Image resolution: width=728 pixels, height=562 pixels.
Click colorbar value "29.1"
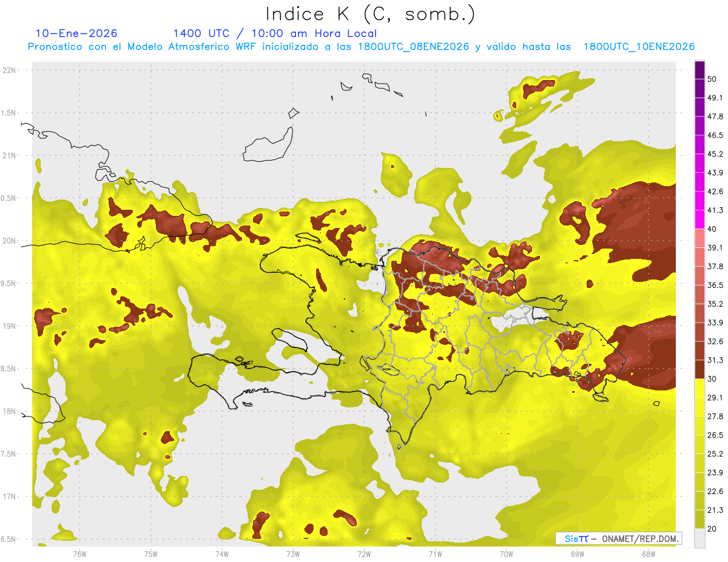[x=715, y=398]
